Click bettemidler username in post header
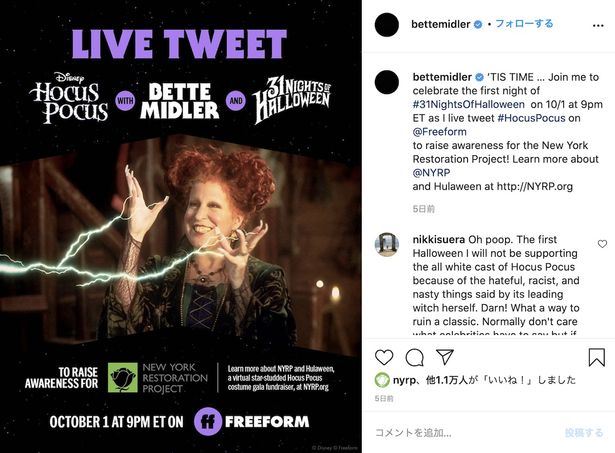This screenshot has width=615, height=453. pos(440,24)
